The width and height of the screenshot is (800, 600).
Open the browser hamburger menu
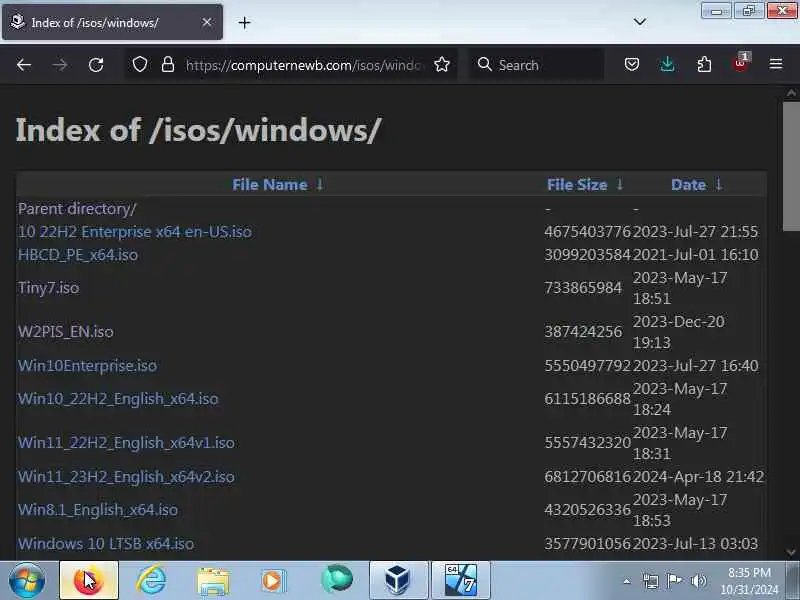776,64
